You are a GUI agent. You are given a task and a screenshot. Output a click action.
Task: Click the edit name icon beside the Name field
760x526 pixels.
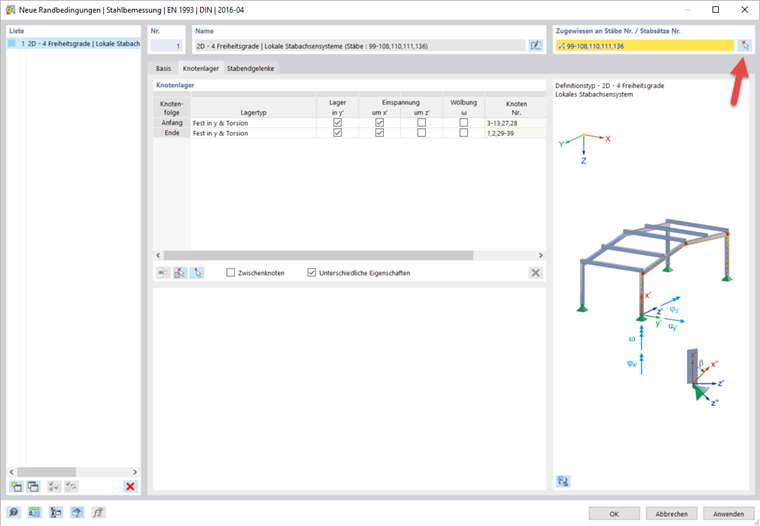click(536, 46)
